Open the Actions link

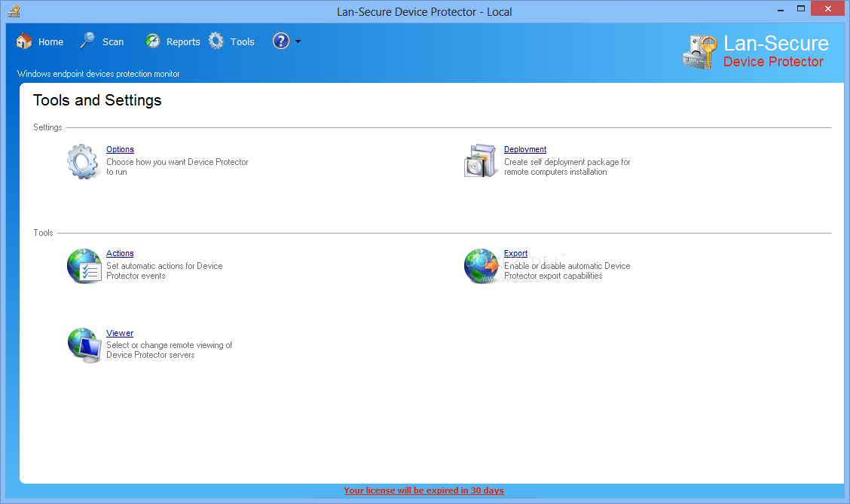coord(120,254)
